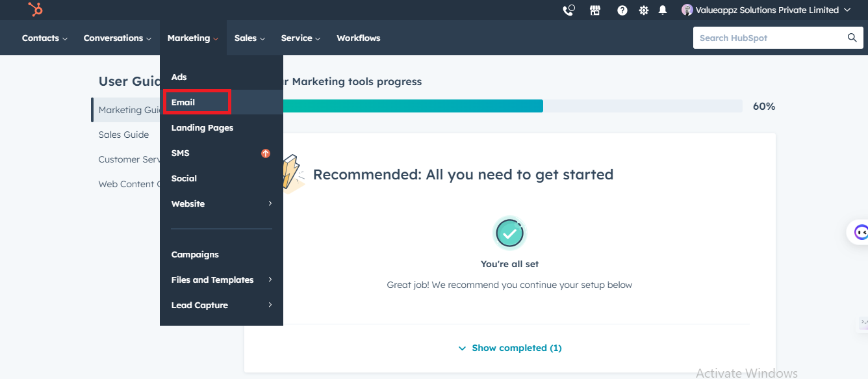Click the Search HubSpot input field
The width and height of the screenshot is (868, 379).
pyautogui.click(x=767, y=38)
